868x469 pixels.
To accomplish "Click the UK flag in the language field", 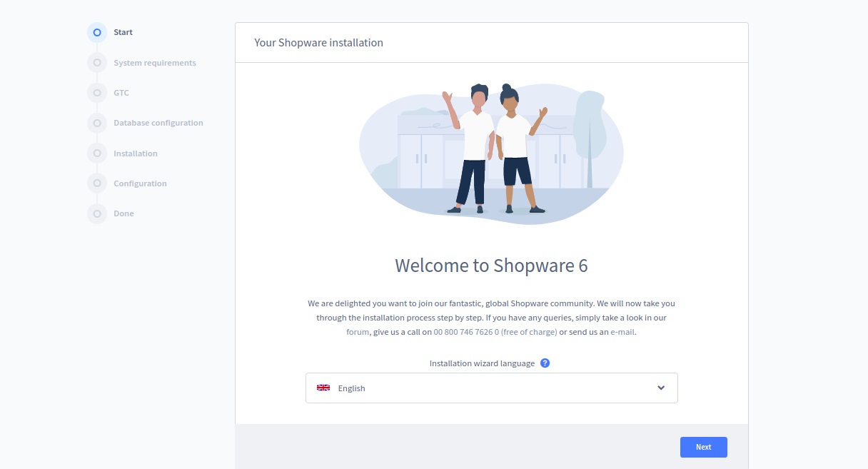I will pyautogui.click(x=323, y=388).
